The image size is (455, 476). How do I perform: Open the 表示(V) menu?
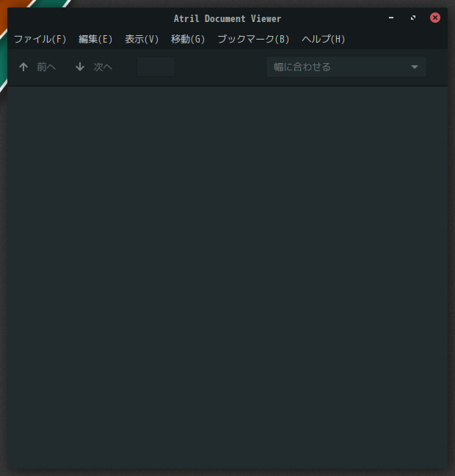[142, 39]
